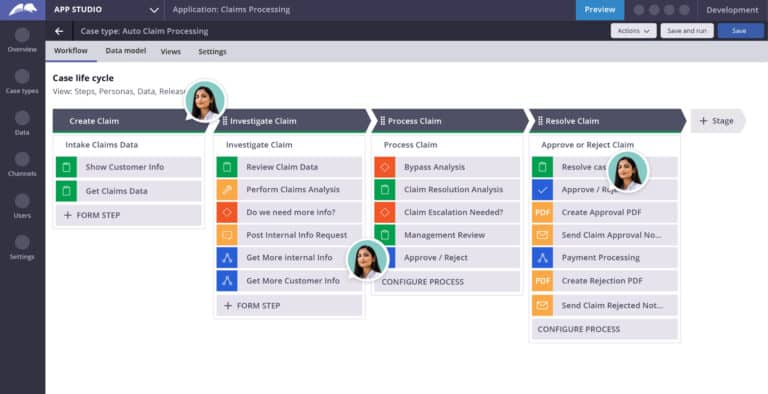
Task: Switch to the Views tab
Action: tap(171, 51)
